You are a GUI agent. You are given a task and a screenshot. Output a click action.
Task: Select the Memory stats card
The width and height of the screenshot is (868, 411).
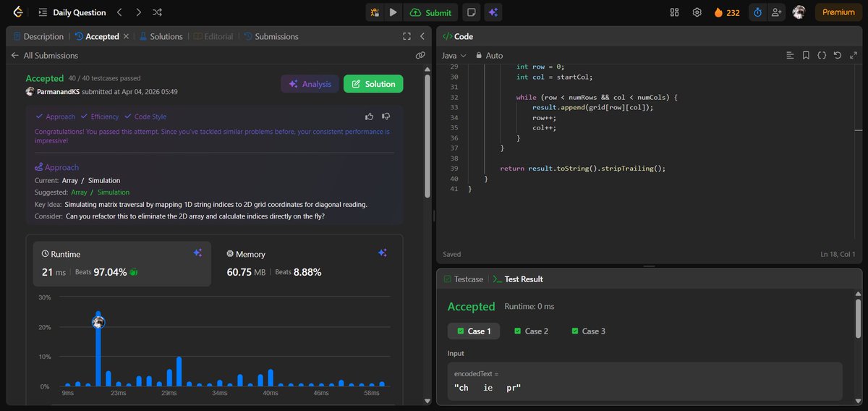tap(308, 263)
